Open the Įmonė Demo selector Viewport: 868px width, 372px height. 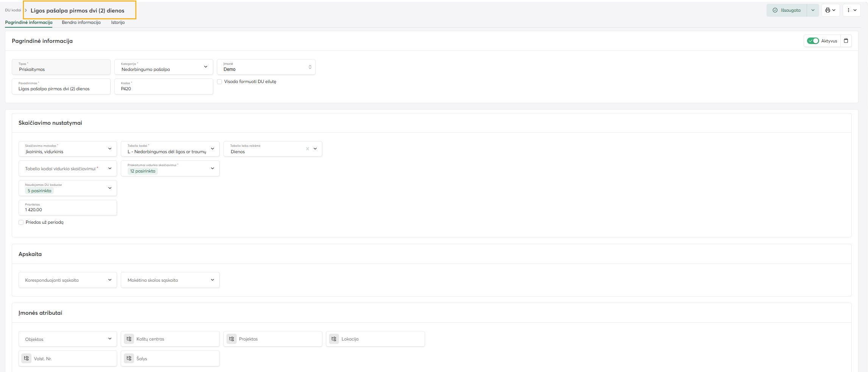click(266, 67)
